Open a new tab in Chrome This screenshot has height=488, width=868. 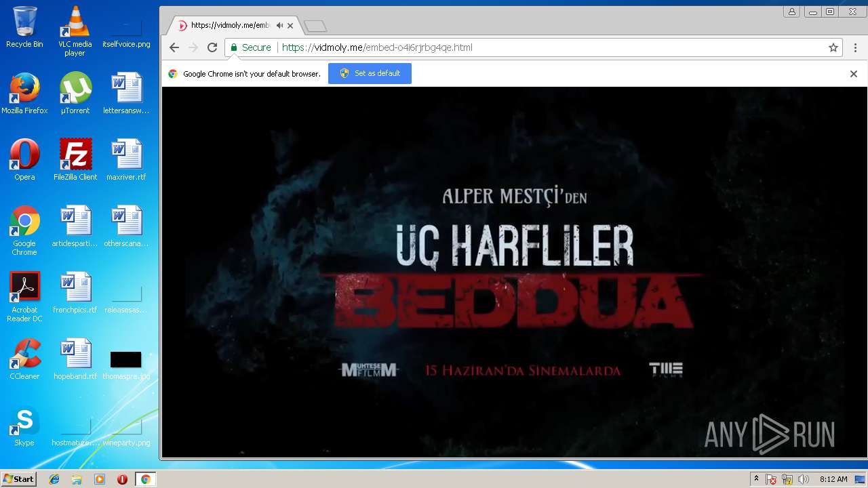(x=315, y=26)
